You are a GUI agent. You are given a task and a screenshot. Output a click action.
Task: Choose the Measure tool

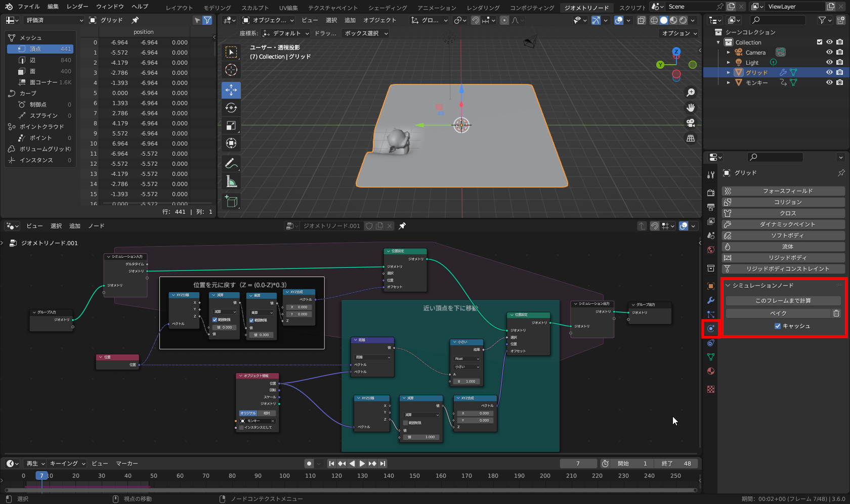pos(231,181)
